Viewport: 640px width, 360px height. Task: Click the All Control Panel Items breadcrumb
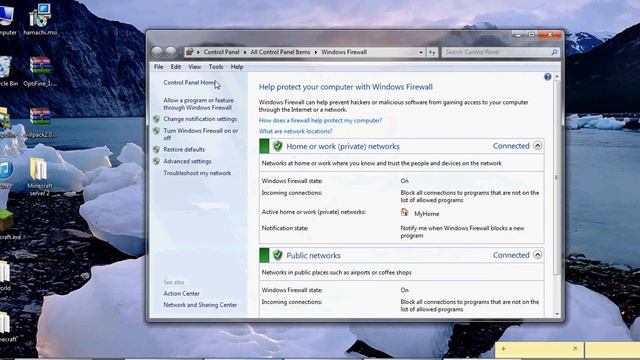[x=280, y=52]
